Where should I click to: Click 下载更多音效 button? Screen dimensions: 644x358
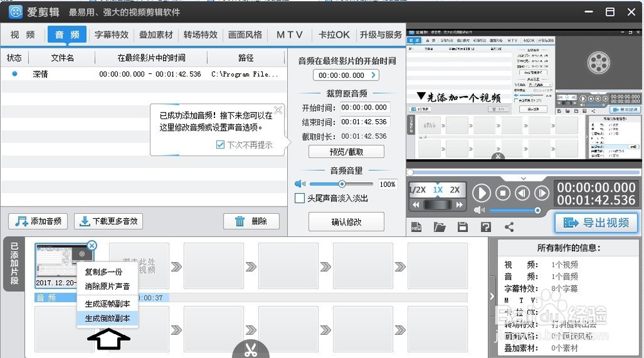coord(108,221)
